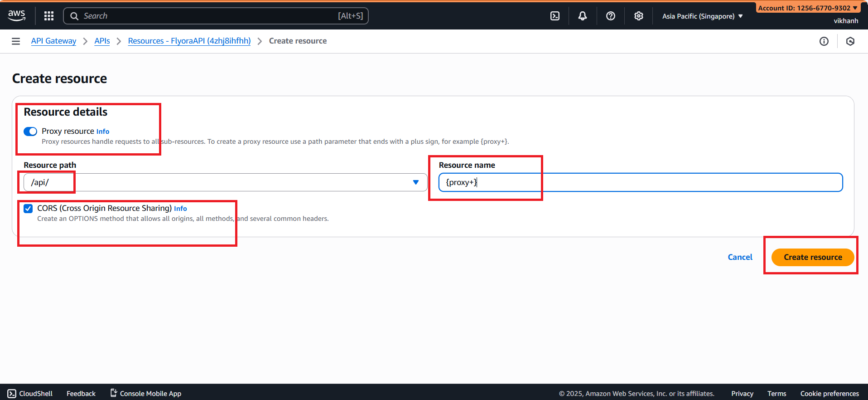868x400 pixels.
Task: Open the help question mark icon
Action: (x=611, y=16)
